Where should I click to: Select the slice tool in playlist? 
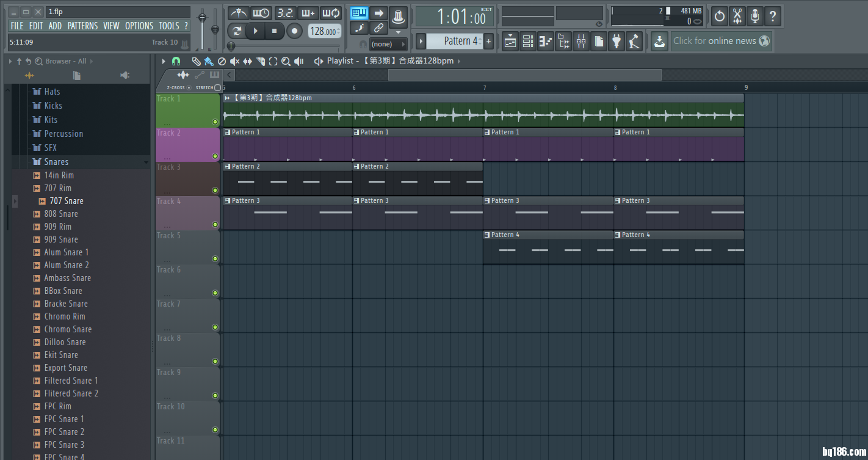pos(260,61)
